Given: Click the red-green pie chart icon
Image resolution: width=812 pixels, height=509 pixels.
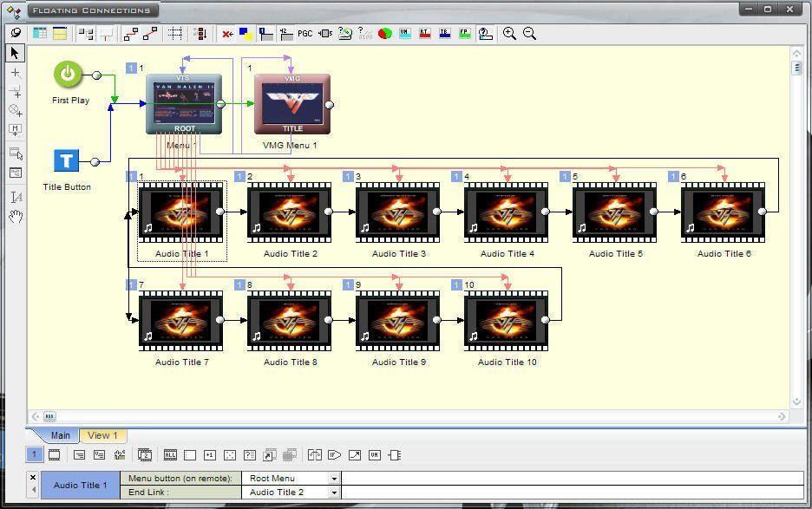Looking at the screenshot, I should (x=384, y=34).
